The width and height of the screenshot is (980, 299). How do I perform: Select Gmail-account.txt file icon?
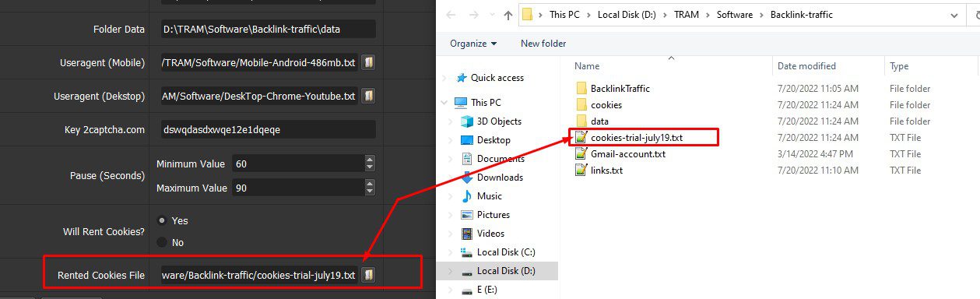pos(581,154)
